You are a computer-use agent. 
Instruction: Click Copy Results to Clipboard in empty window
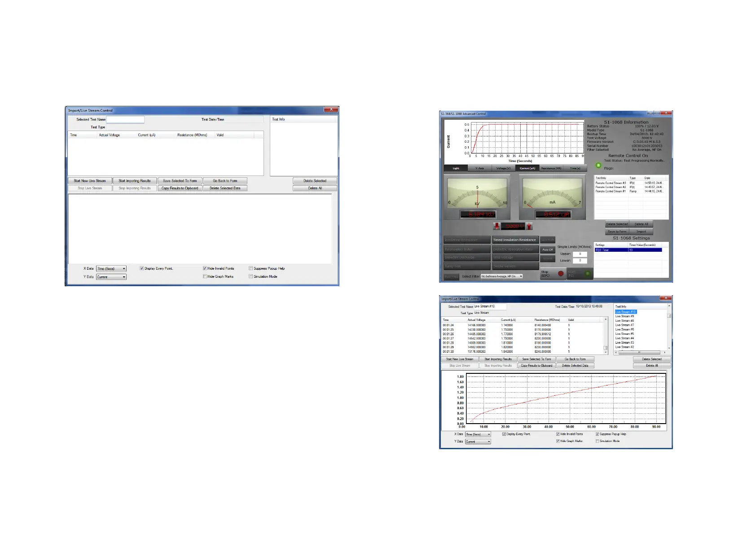coord(180,188)
